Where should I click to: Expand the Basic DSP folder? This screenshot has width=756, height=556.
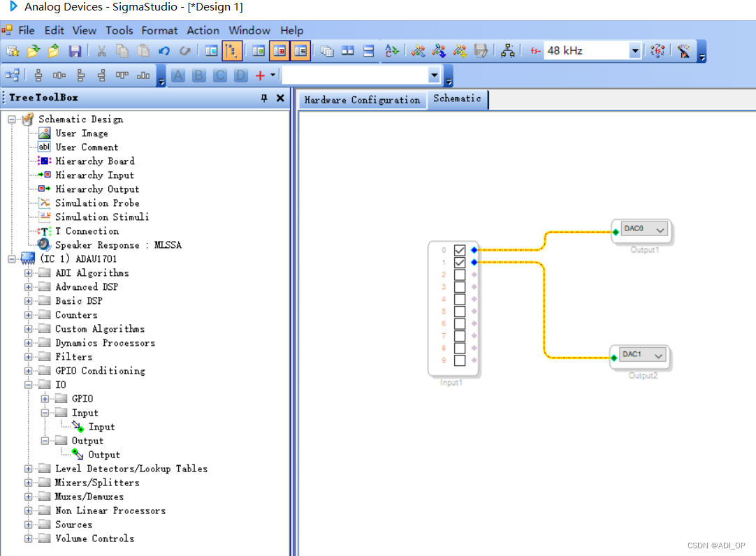(x=29, y=301)
